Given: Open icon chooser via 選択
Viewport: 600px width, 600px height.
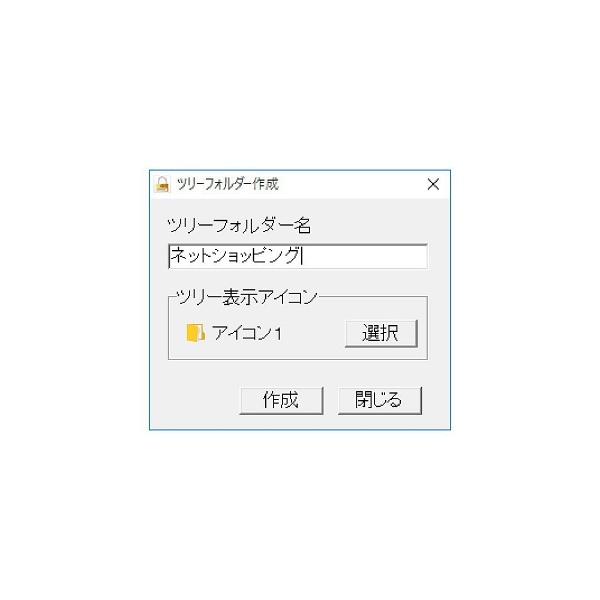Looking at the screenshot, I should point(381,334).
